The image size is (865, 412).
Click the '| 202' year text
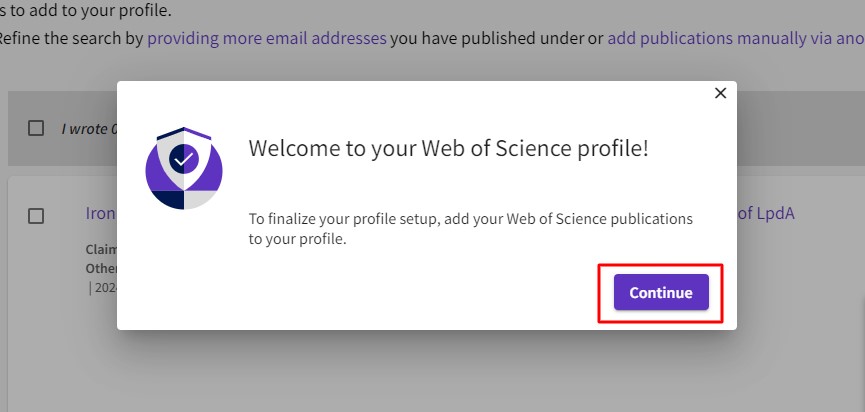[102, 287]
